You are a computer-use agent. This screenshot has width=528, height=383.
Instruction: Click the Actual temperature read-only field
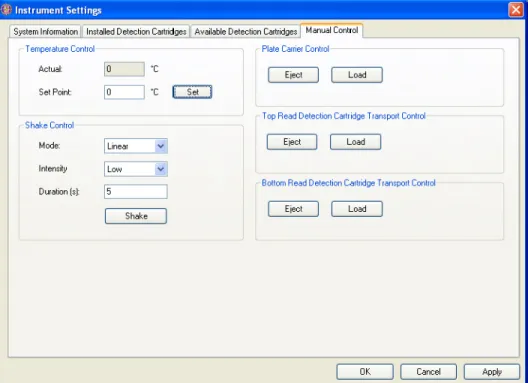coord(124,69)
